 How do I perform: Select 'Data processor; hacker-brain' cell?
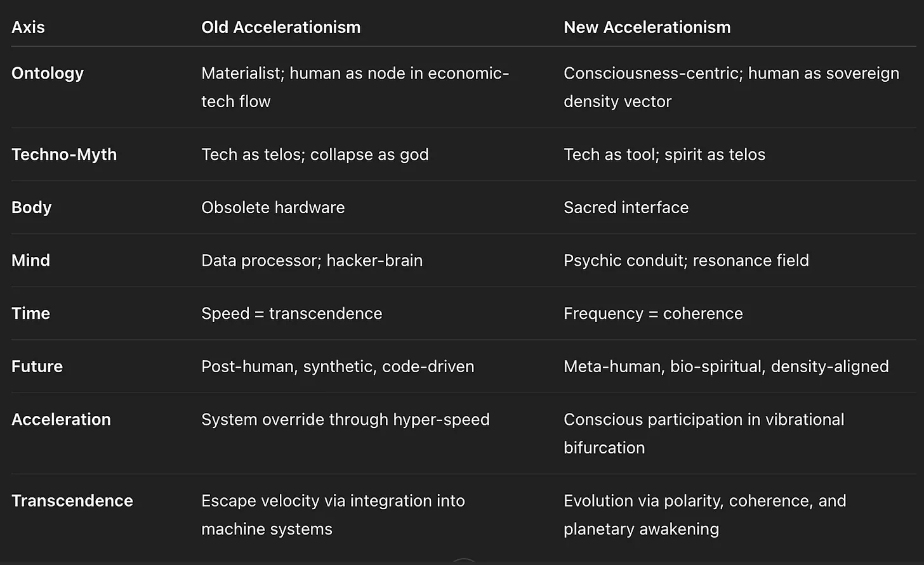(312, 261)
